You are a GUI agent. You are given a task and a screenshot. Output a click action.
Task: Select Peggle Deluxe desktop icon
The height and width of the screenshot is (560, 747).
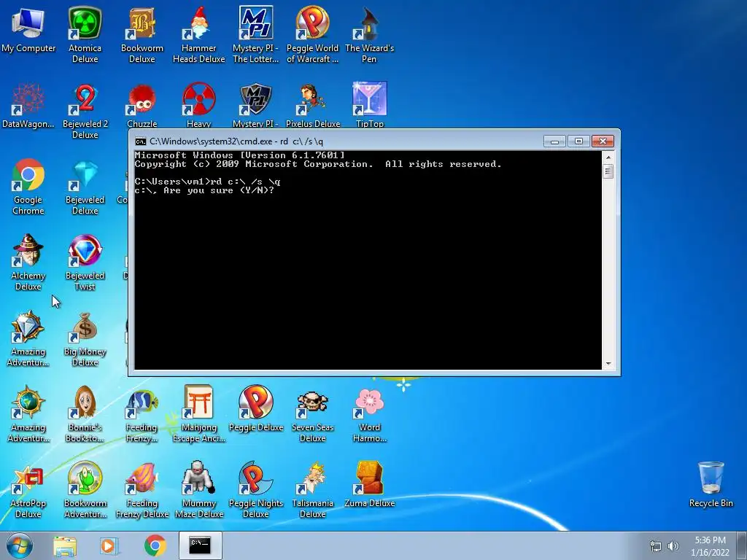pyautogui.click(x=256, y=408)
